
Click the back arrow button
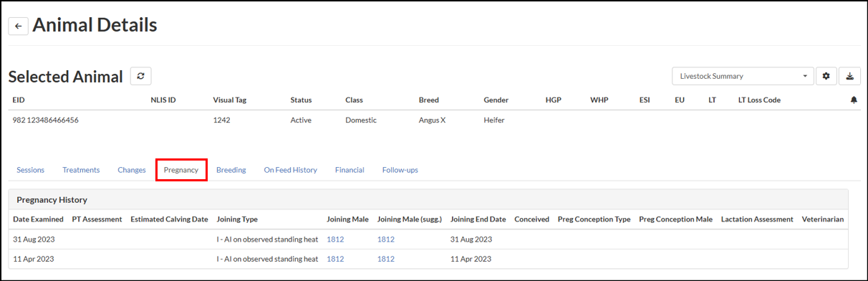(x=18, y=27)
